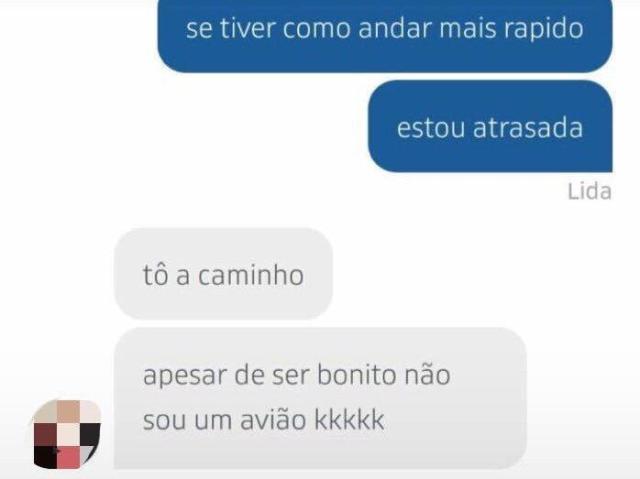640x479 pixels.
Task: Click the word 'não' in the gray bubble
Action: pos(427,375)
